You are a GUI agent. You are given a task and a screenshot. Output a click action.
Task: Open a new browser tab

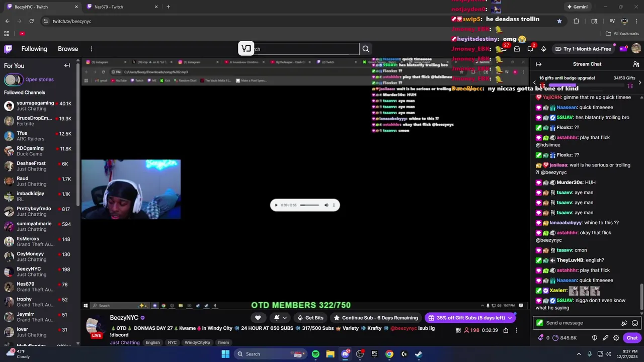click(168, 7)
